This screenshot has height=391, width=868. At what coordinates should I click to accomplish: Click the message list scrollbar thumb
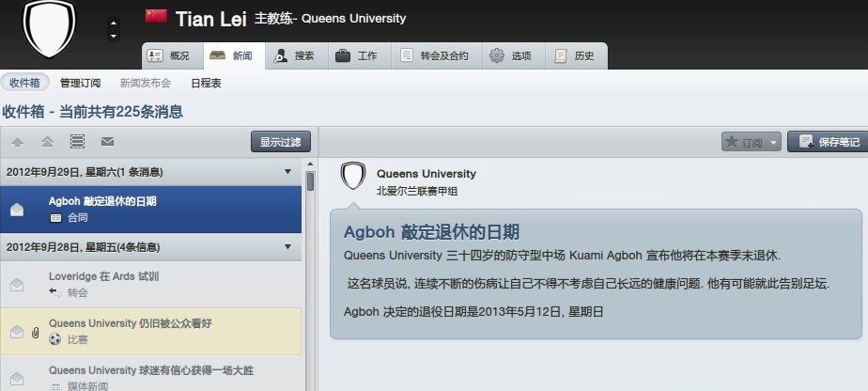[x=310, y=181]
